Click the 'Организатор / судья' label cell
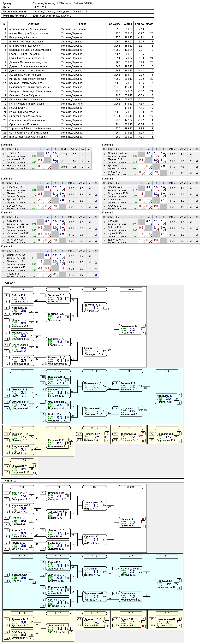The width and height of the screenshot is (202, 644). click(17, 16)
